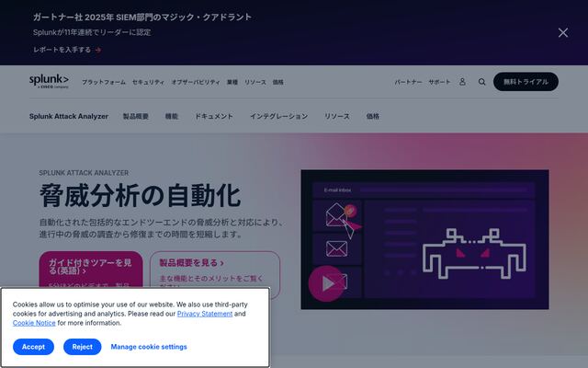Open the セキュリティ menu

148,82
